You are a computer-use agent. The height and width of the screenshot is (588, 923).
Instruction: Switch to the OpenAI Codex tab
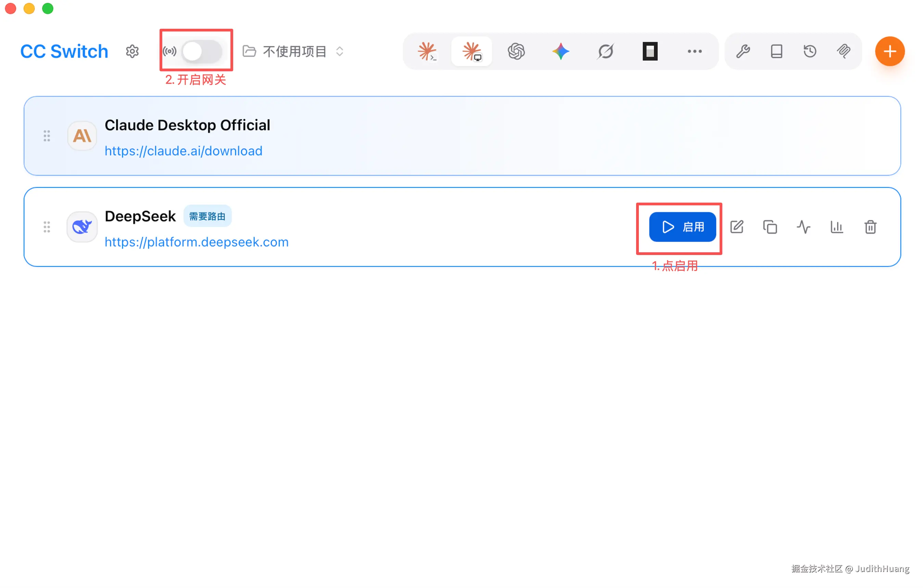tap(516, 51)
